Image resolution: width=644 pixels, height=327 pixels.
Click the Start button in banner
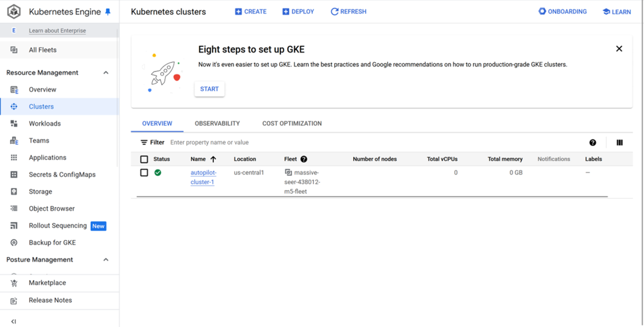[x=209, y=89]
